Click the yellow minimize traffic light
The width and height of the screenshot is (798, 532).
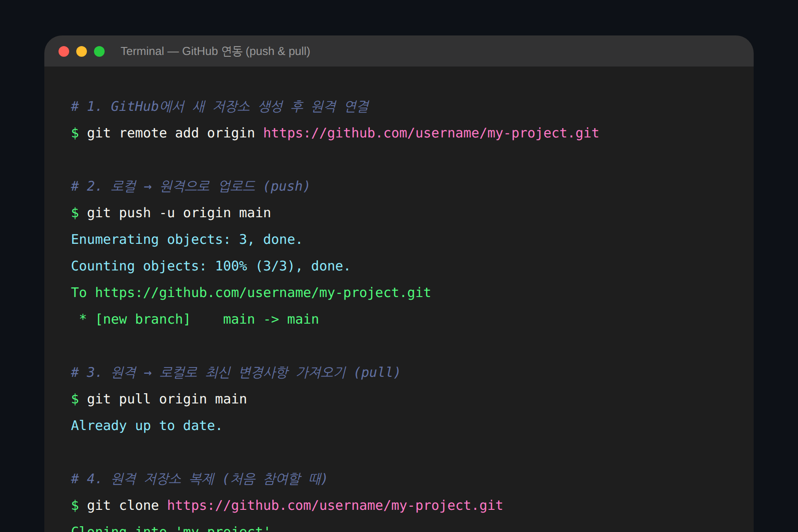pos(82,51)
